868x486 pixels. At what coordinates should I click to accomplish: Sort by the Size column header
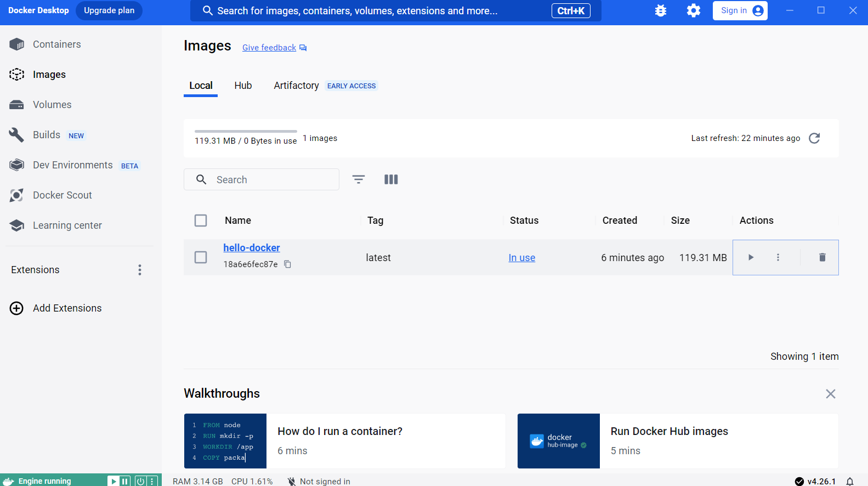tap(680, 221)
